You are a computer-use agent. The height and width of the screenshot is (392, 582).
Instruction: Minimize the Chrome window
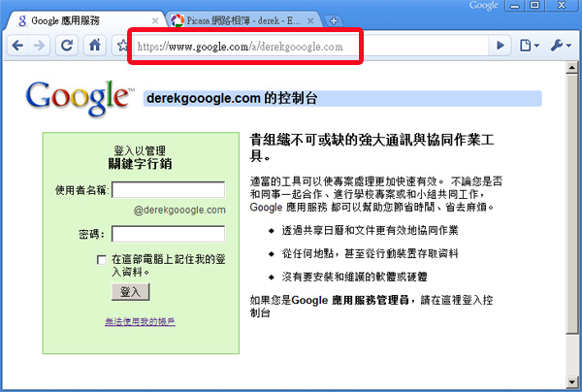coord(514,6)
